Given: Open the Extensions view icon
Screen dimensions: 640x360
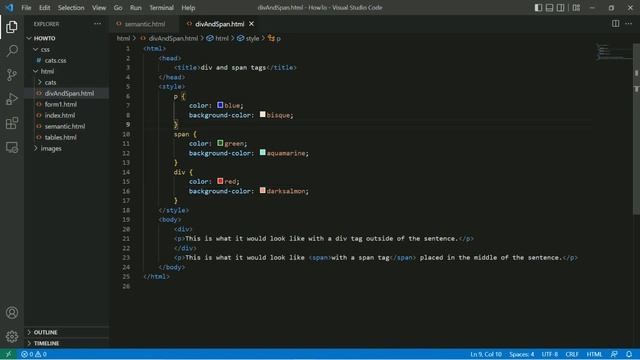Looking at the screenshot, I should 12,123.
